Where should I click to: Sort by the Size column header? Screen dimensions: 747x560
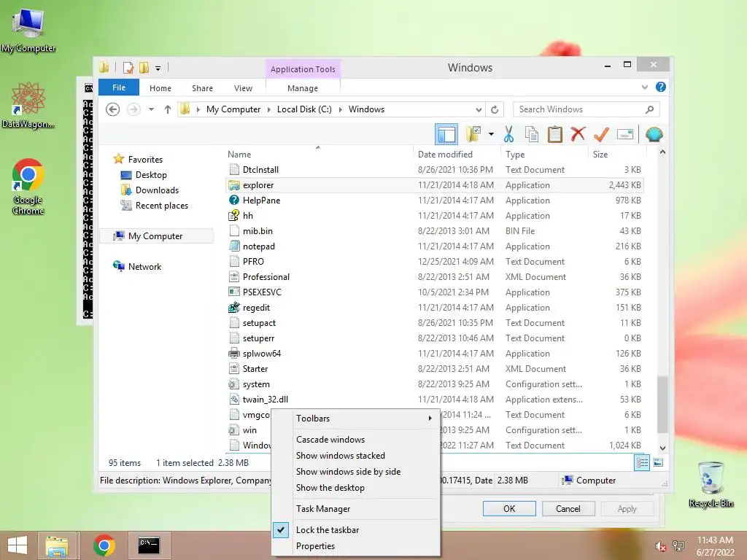[617, 155]
